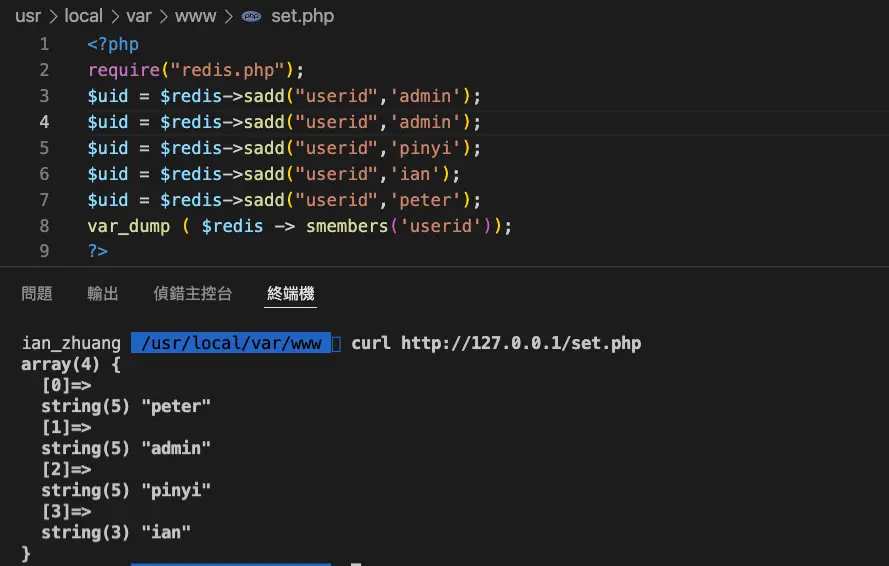
Task: Click line number 1 in the gutter
Action: (x=44, y=44)
